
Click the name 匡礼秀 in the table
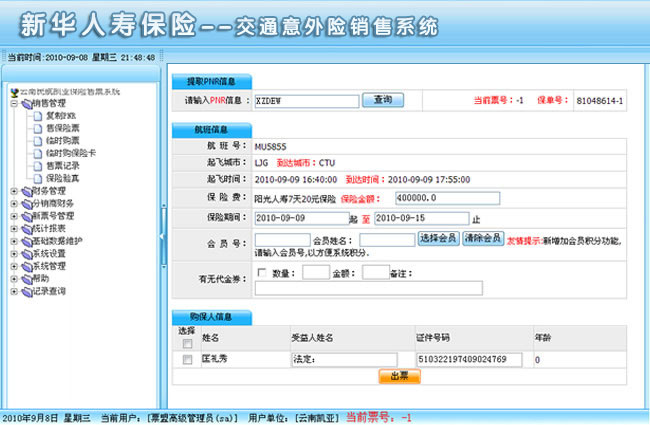tap(214, 359)
